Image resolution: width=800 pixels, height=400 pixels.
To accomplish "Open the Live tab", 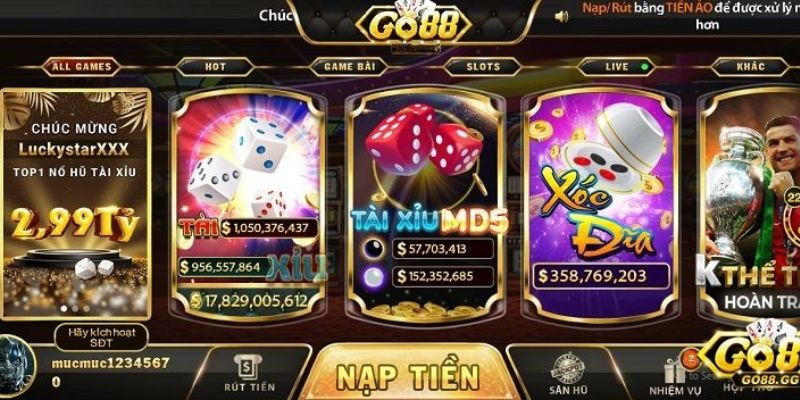I will click(x=617, y=67).
